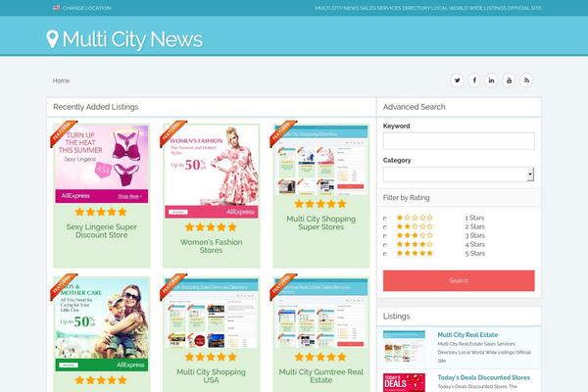
Task: Click the Featured ribbon on Kids & Mother Care
Action: coord(63,286)
